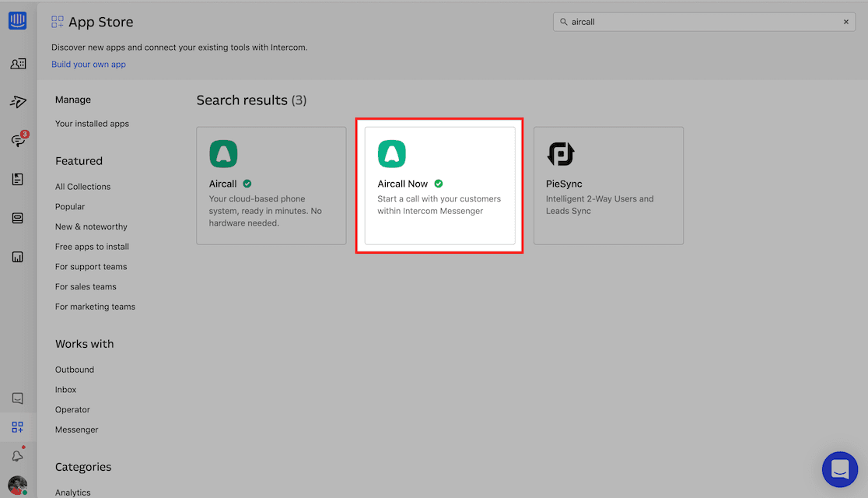Screen dimensions: 868x498
Task: Open the Articles icon in sidebar
Action: tap(18, 179)
